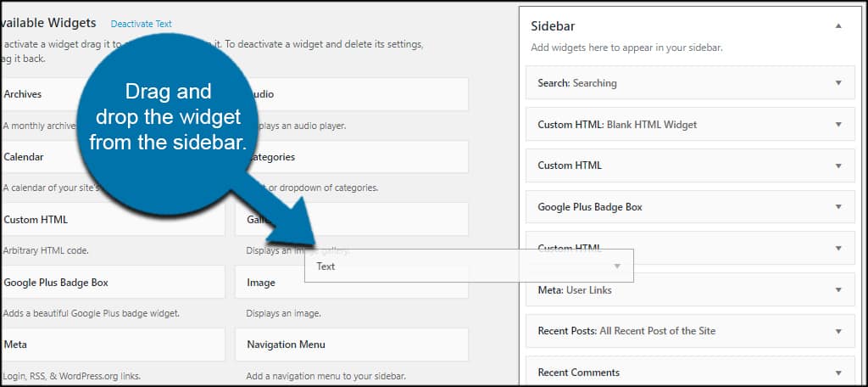Viewport: 868px width, 387px height.
Task: Click the dragged Text widget arrow
Action: click(x=617, y=266)
